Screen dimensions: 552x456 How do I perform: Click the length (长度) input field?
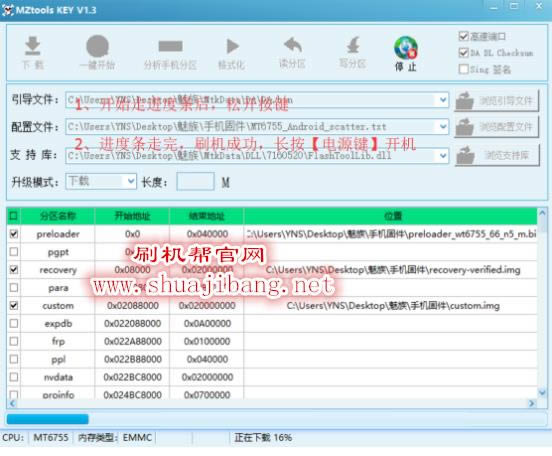(195, 182)
